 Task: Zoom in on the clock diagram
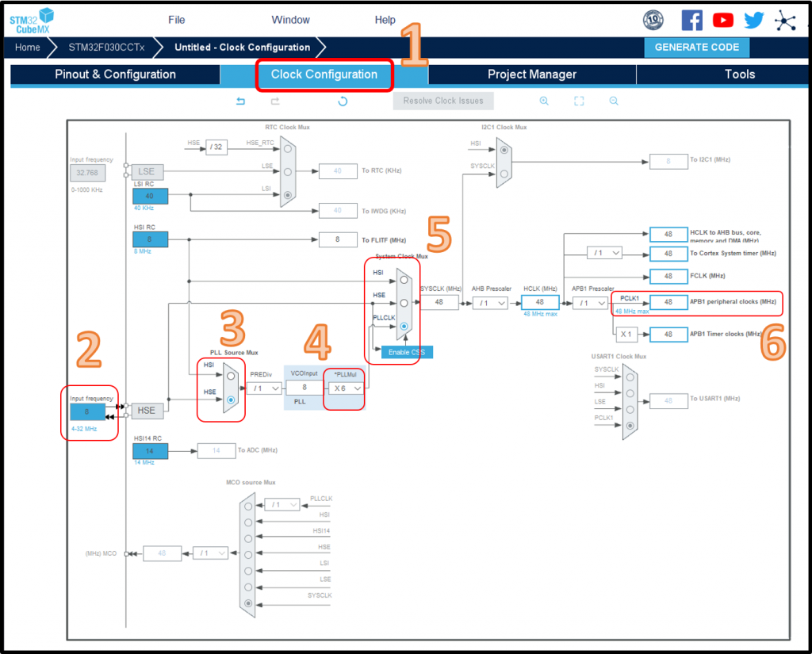544,101
